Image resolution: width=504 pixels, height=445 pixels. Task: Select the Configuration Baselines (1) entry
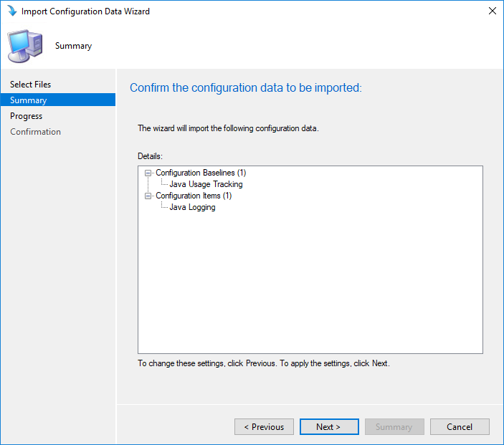click(201, 173)
